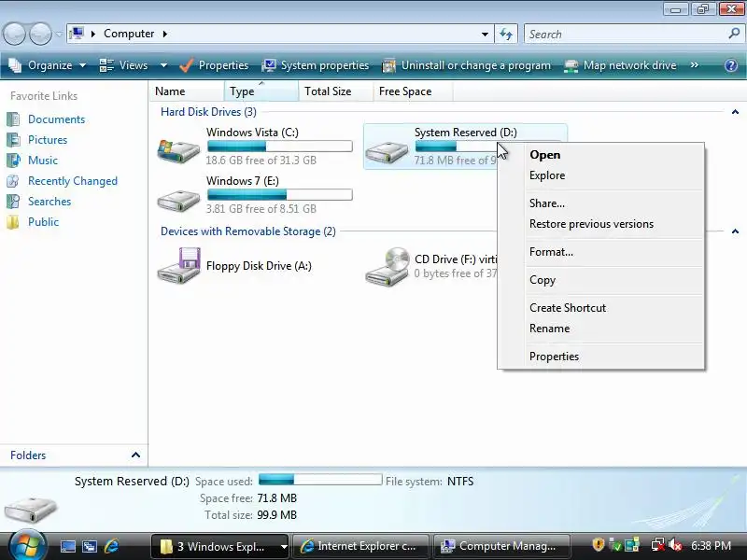Image resolution: width=747 pixels, height=560 pixels.
Task: Click the Space used bar in details pane
Action: coord(320,479)
